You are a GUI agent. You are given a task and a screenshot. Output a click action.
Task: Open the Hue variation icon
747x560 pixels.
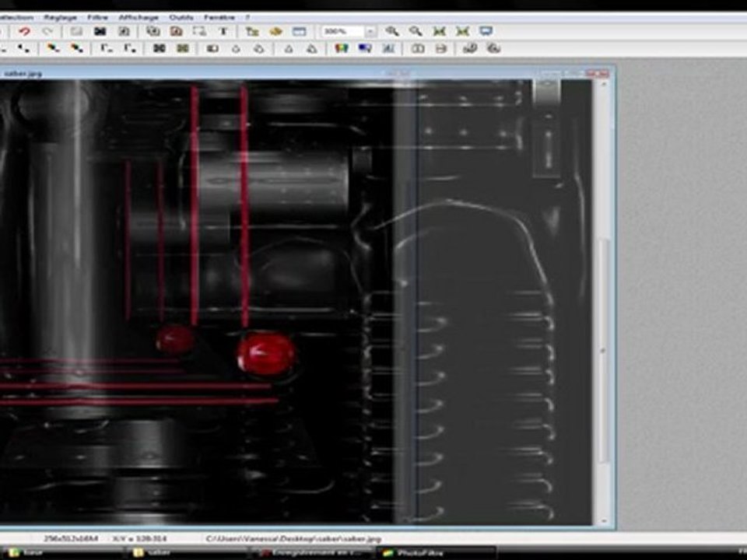pos(342,48)
